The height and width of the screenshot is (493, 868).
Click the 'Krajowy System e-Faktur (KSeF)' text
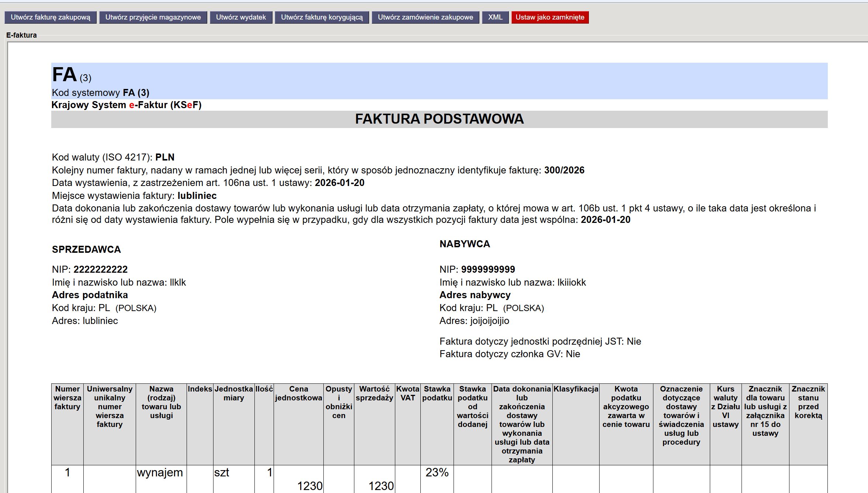(x=126, y=105)
